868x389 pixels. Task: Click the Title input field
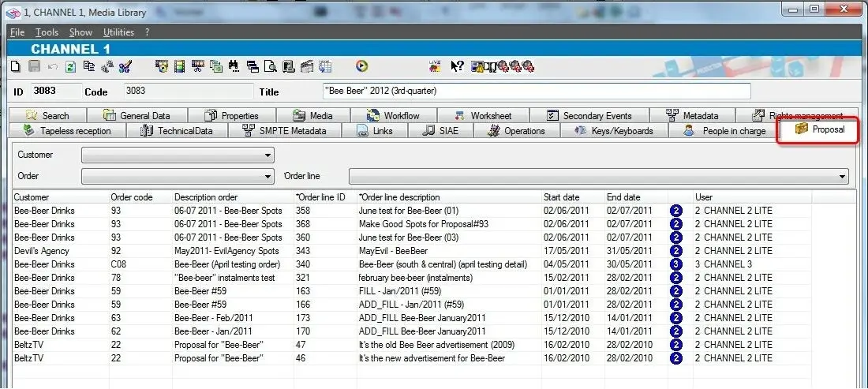point(537,92)
